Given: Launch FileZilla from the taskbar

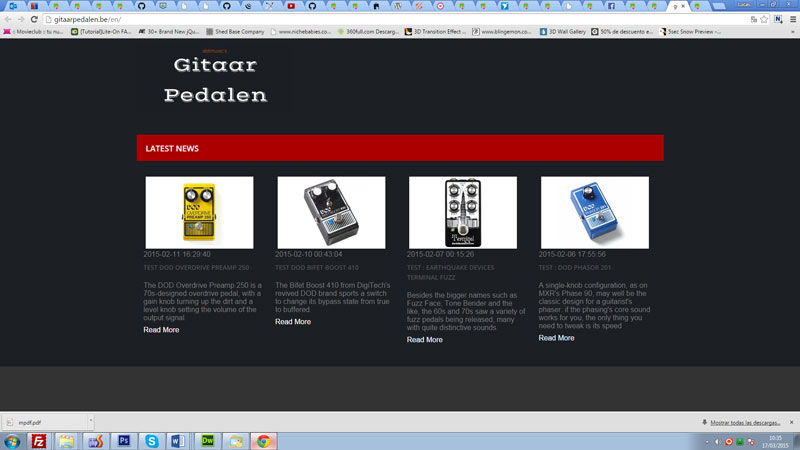Looking at the screenshot, I should (39, 441).
